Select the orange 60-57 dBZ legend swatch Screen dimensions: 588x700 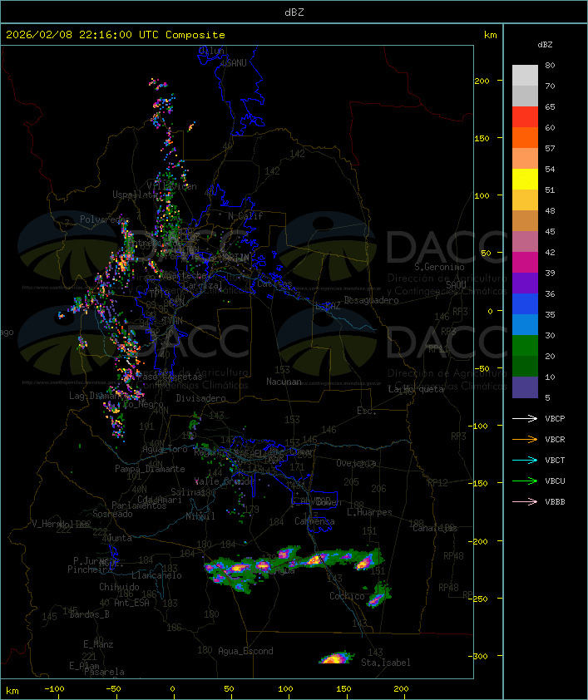pyautogui.click(x=525, y=137)
